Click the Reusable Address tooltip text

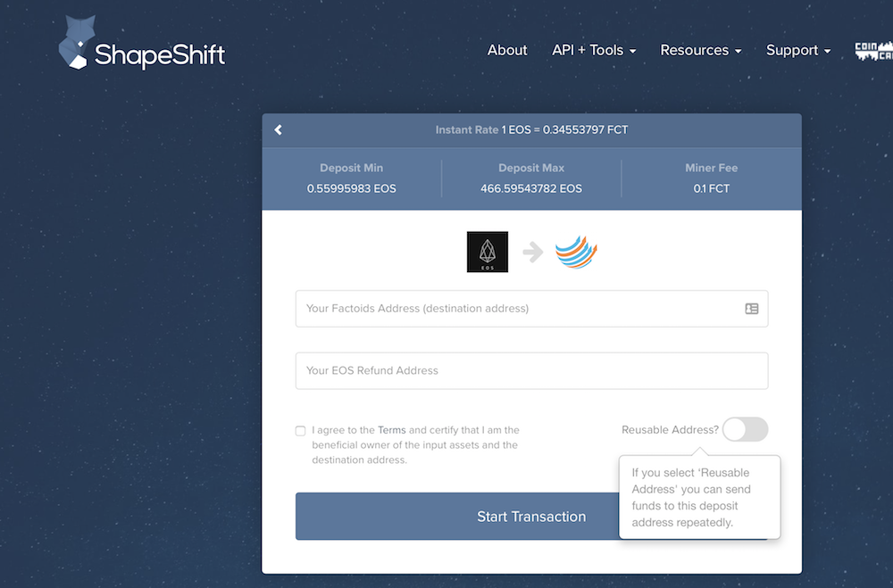(x=691, y=498)
